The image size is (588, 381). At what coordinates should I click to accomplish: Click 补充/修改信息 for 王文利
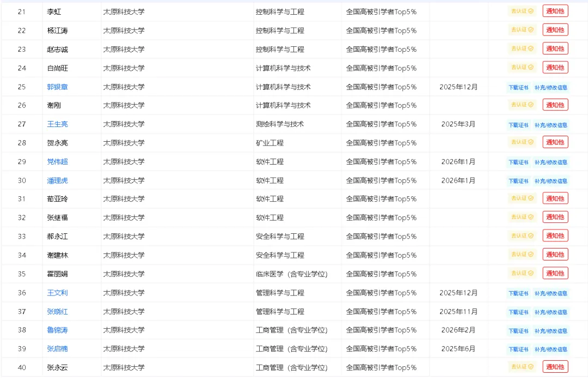point(550,293)
